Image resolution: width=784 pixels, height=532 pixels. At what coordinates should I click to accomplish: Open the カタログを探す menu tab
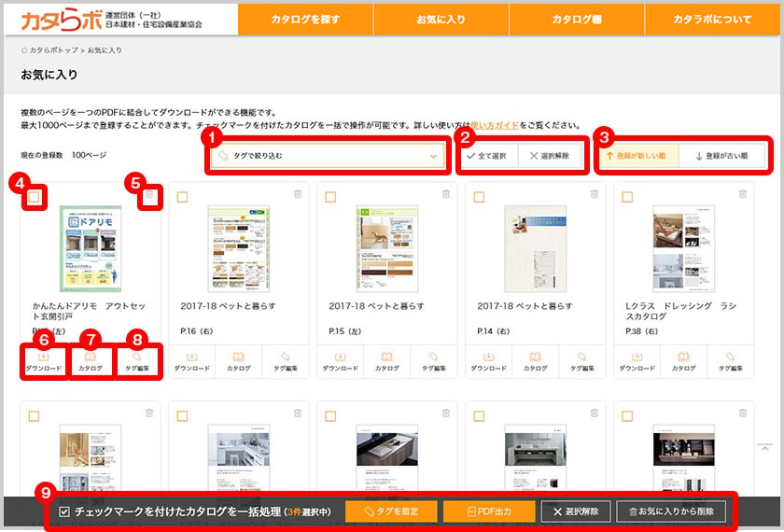[305, 19]
